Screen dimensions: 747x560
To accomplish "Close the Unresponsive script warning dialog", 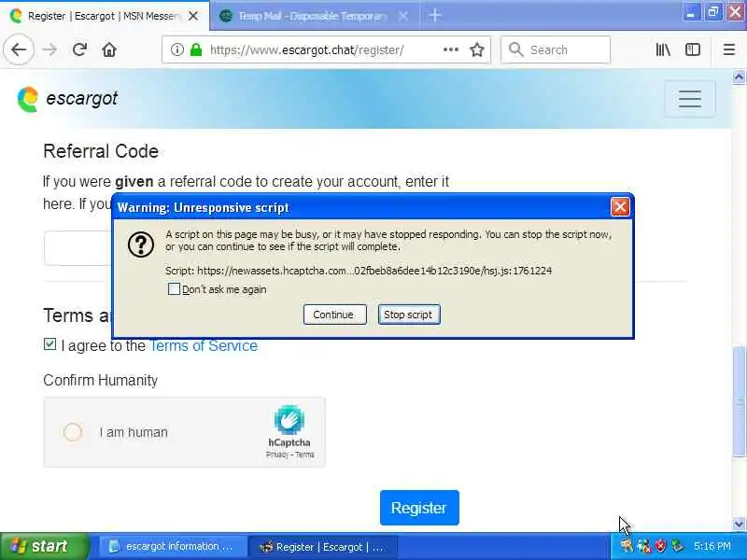I will (620, 207).
